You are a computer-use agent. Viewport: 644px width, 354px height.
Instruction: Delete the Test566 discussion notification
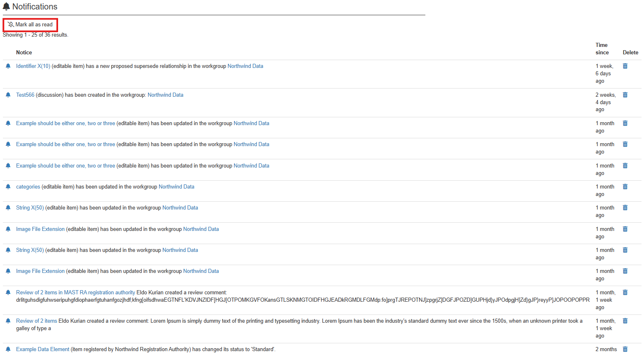point(625,95)
